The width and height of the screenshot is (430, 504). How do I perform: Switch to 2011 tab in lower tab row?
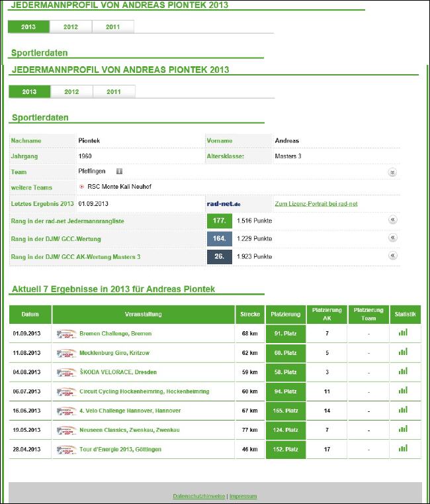point(114,92)
